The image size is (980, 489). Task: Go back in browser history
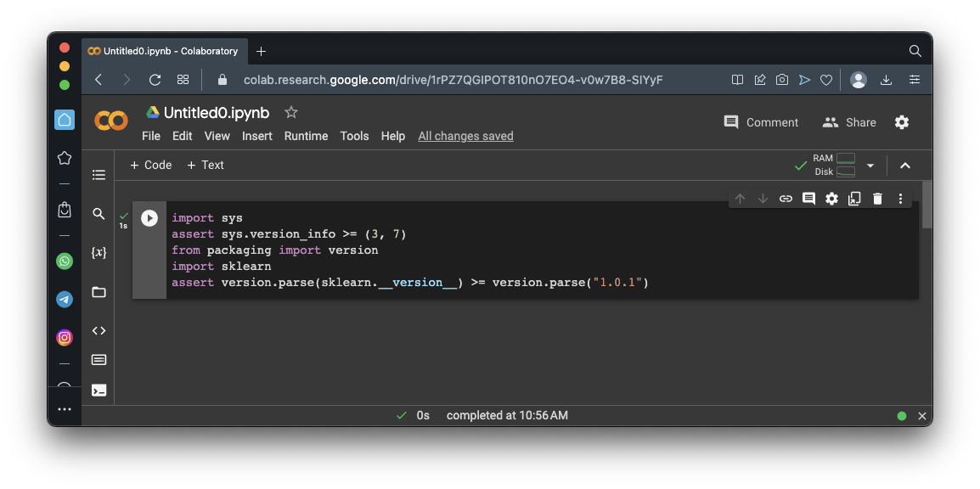click(x=99, y=79)
